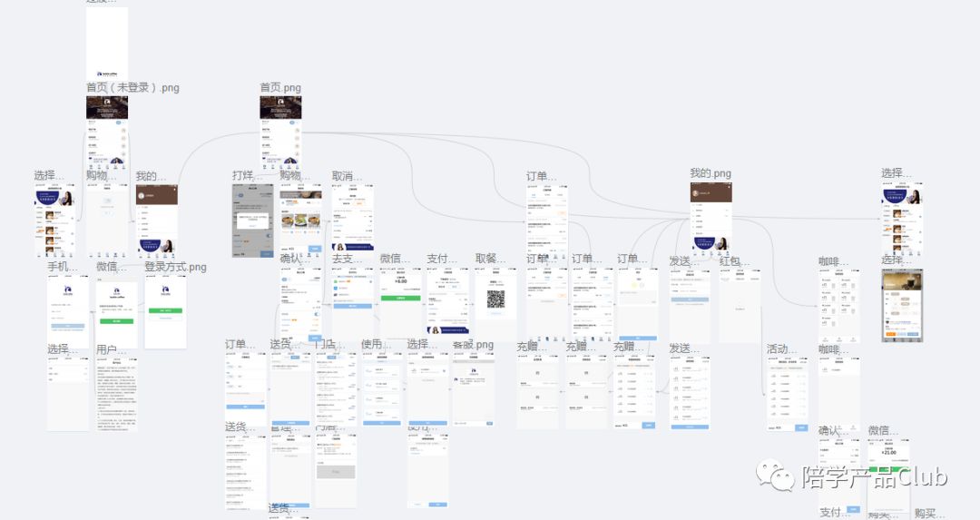Click the 我的.png label text

(x=710, y=173)
